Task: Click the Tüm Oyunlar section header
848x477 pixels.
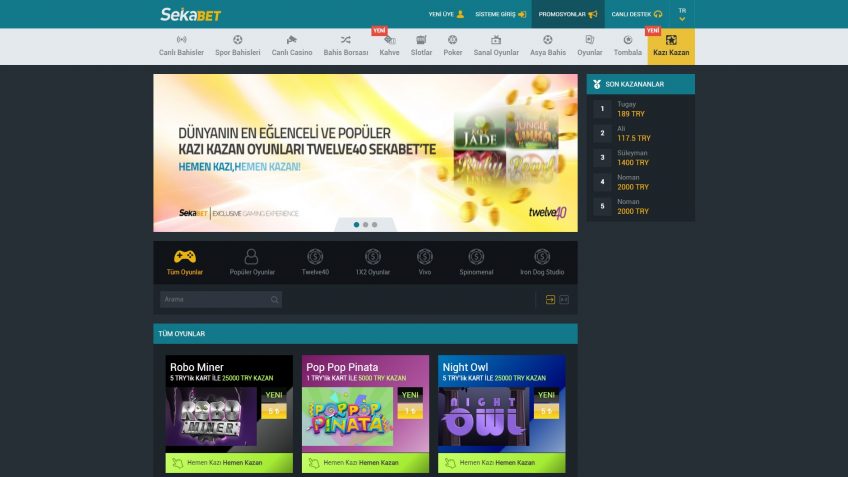Action: 365,334
